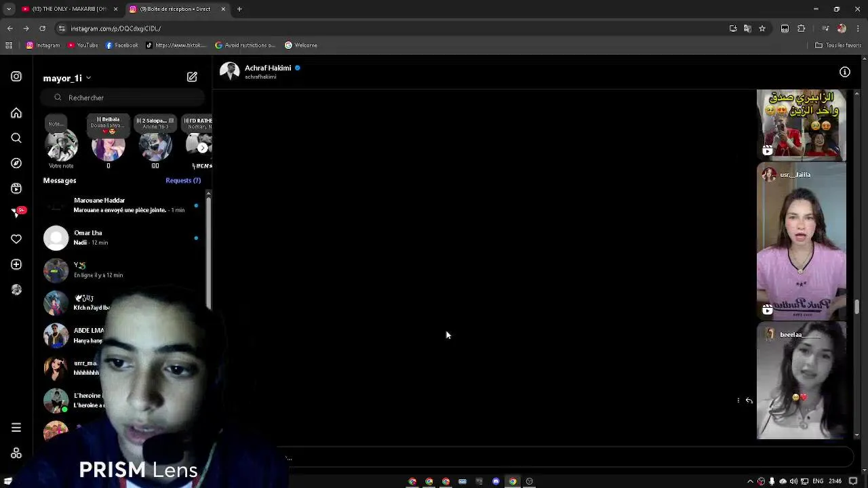Open the Meta apps icon at sidebar bottom
This screenshot has height=488, width=868.
(x=16, y=453)
